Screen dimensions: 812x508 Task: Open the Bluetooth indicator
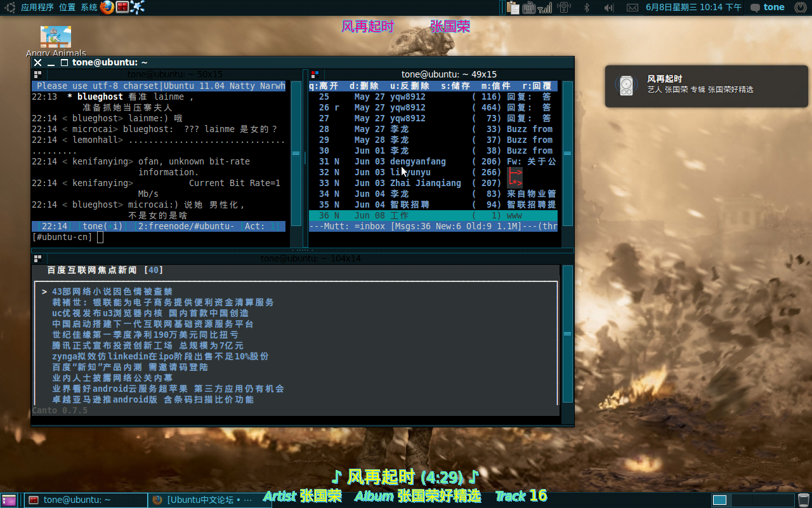587,8
